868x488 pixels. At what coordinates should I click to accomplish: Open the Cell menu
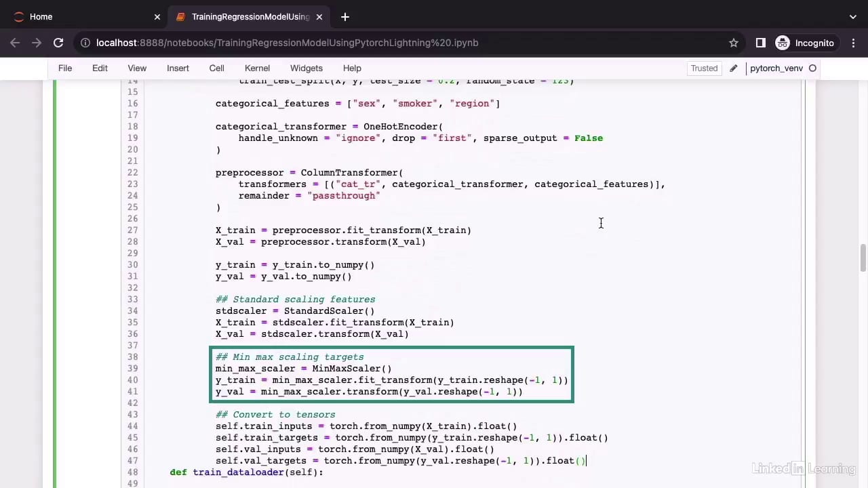tap(216, 68)
